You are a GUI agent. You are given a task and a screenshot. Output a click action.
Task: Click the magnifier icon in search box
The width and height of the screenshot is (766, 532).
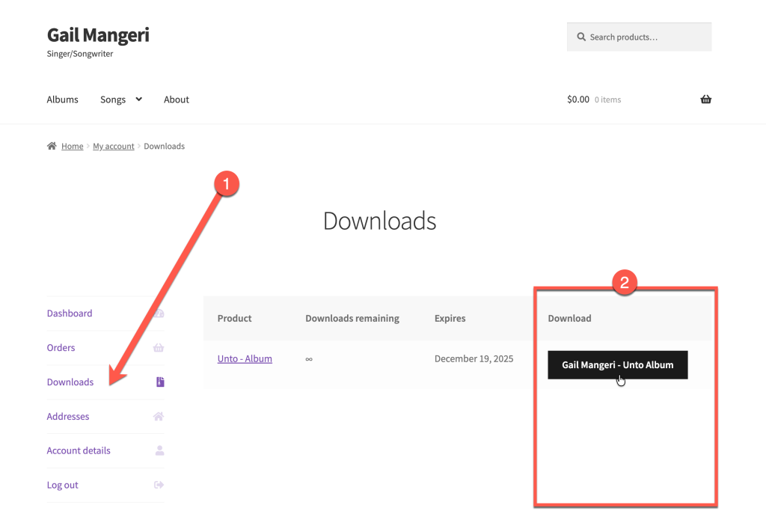[x=580, y=37]
